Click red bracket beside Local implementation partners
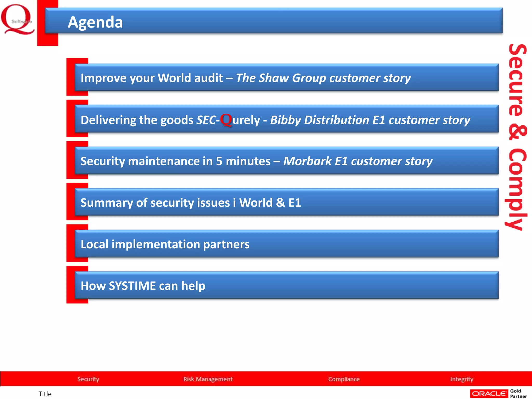The height and width of the screenshot is (399, 532). click(x=70, y=243)
